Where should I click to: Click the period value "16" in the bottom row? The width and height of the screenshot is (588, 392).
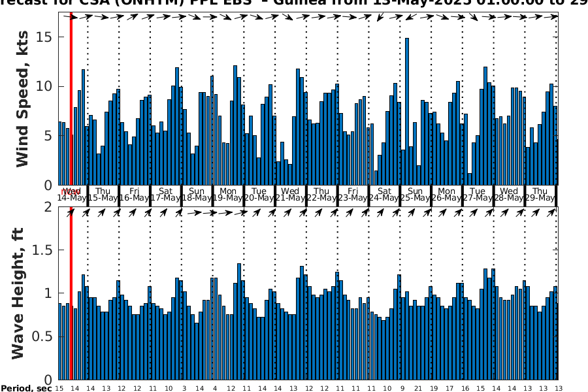point(465,389)
